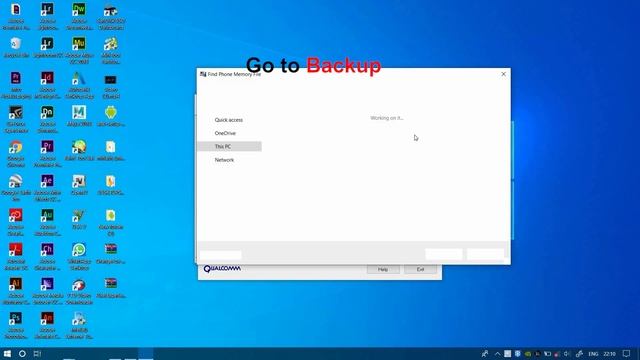Show hidden system tray icons
The height and width of the screenshot is (360, 640).
tap(497, 354)
